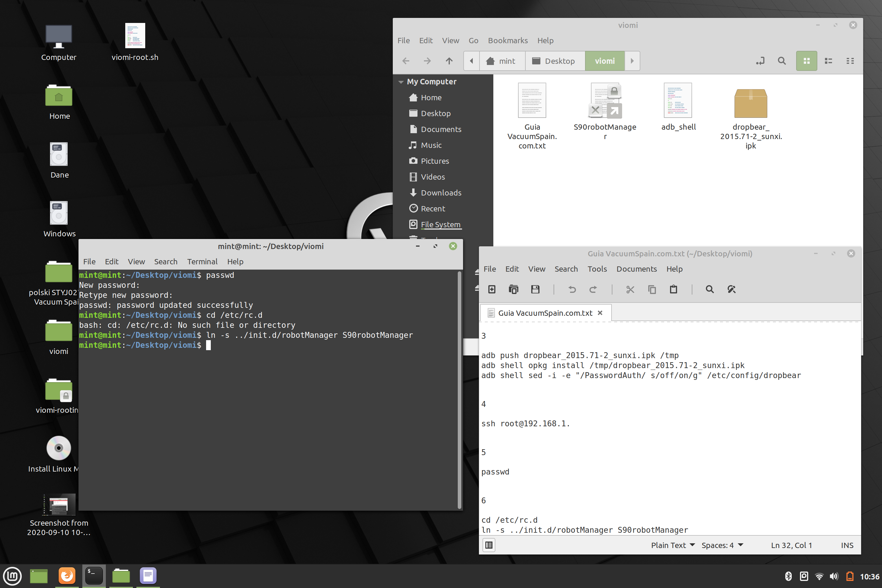Click the Save icon in text editor toolbar

click(x=535, y=289)
